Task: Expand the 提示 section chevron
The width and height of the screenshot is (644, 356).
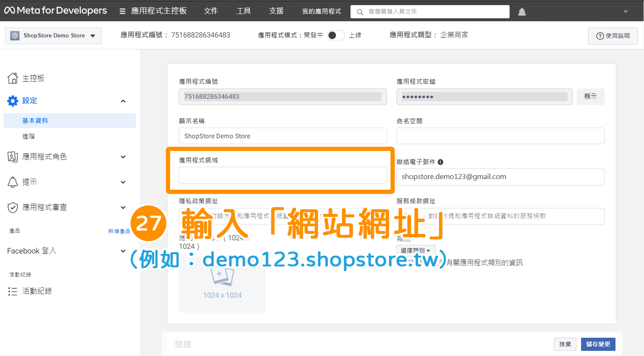Action: pos(123,182)
